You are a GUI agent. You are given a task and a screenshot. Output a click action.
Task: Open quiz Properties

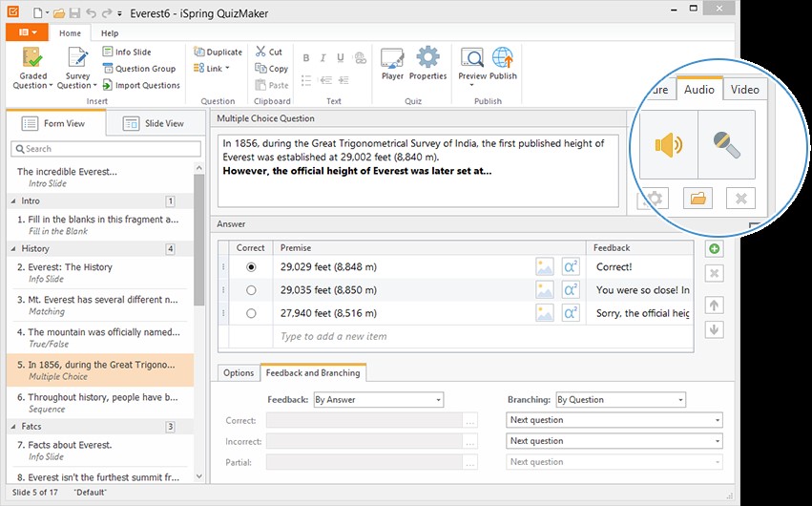[x=427, y=64]
